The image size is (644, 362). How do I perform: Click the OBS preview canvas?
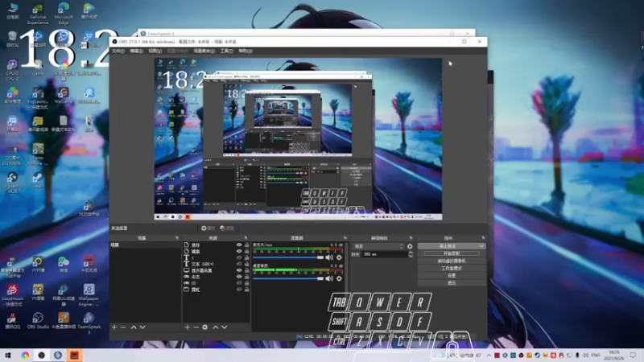[298, 138]
